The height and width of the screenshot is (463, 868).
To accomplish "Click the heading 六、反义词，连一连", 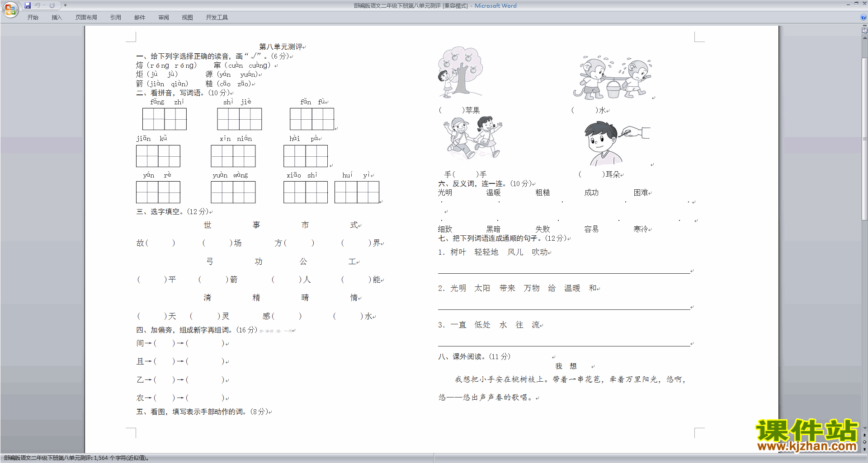I will tap(485, 183).
